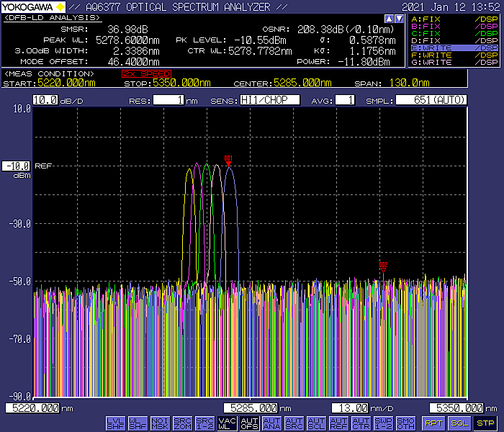Click the SRC ZOM status icon

182,423
